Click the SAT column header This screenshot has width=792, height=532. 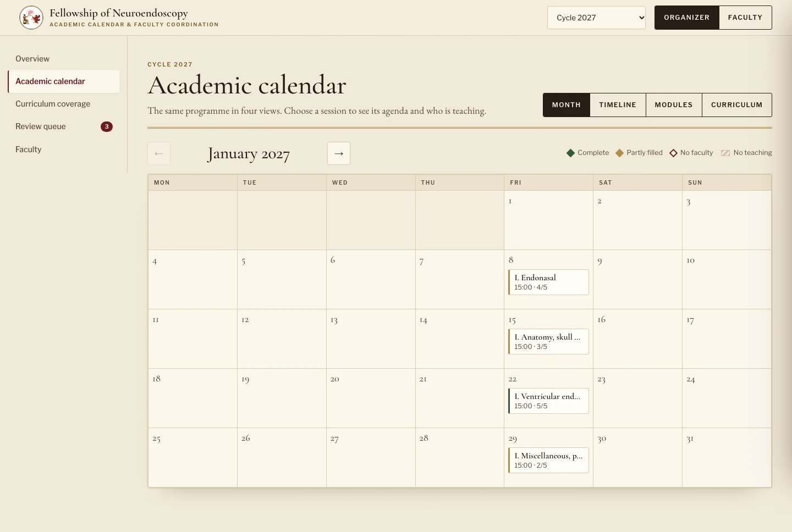[x=637, y=182]
